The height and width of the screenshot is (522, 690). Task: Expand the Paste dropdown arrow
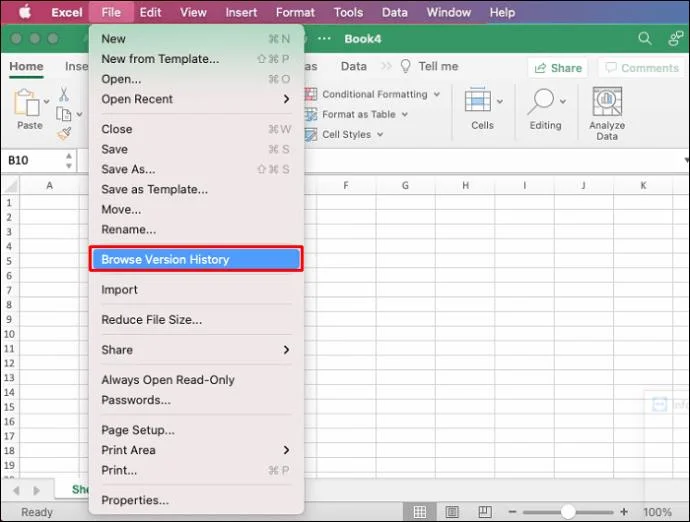tap(47, 102)
